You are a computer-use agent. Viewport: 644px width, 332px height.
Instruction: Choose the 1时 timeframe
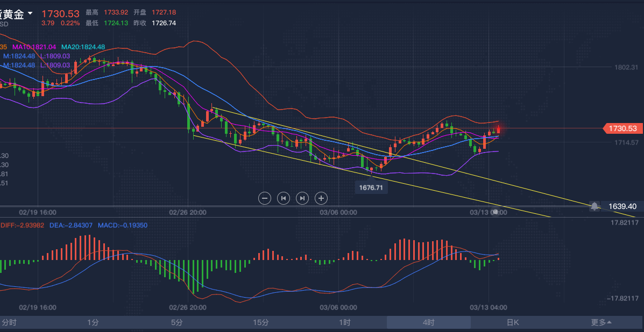point(345,322)
